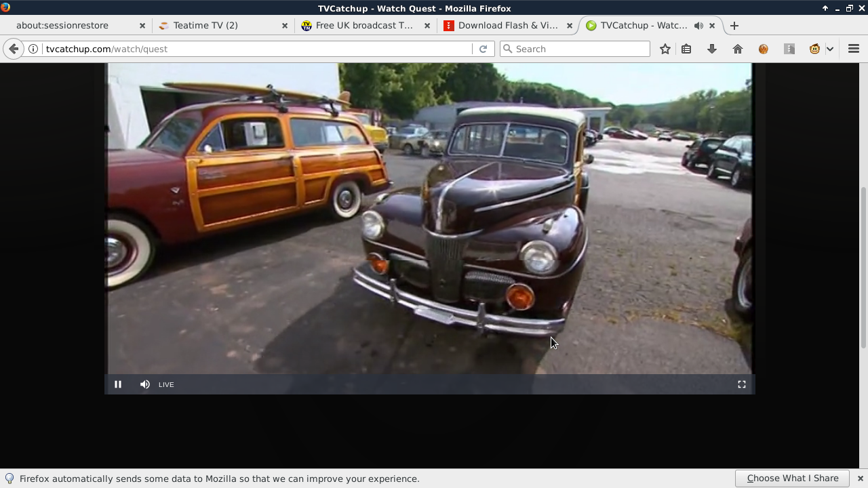Click the Choose What I Share button

point(793,478)
